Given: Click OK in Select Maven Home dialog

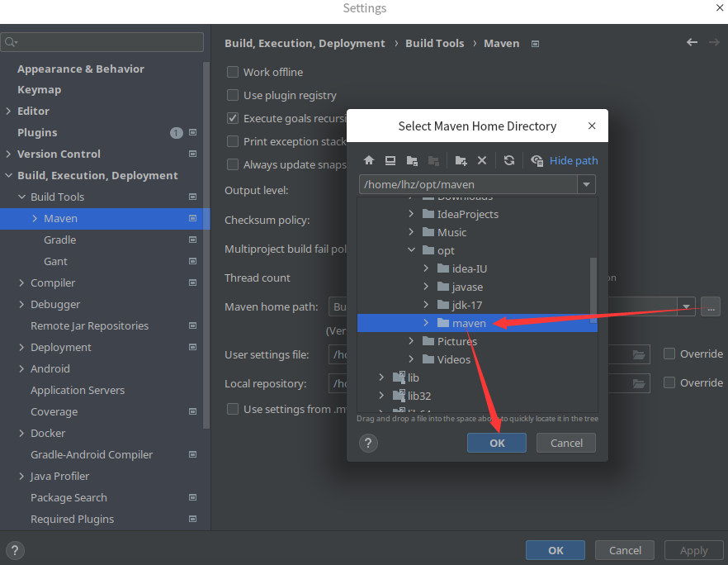Looking at the screenshot, I should (x=497, y=444).
